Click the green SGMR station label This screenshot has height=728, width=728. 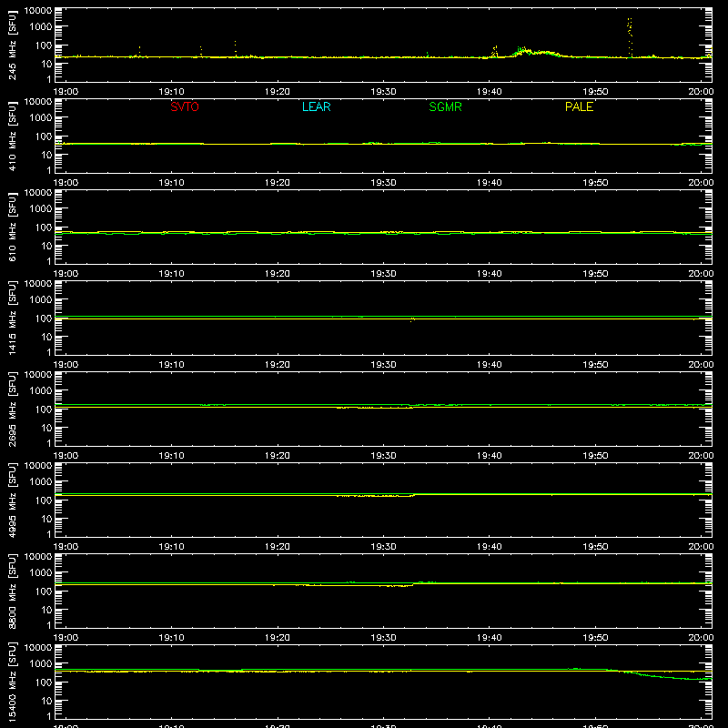[x=445, y=106]
